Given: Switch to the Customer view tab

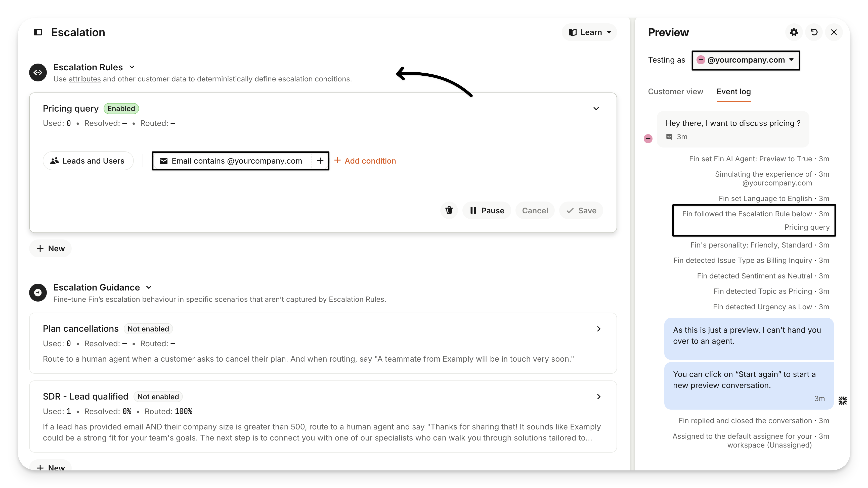Looking at the screenshot, I should 675,92.
